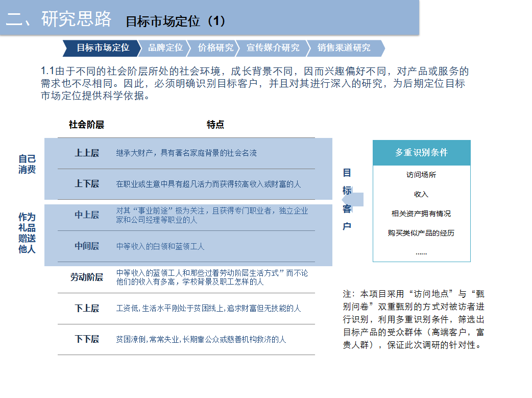Click the 社会阶层 column header
Image resolution: width=532 pixels, height=398 pixels.
[x=86, y=125]
